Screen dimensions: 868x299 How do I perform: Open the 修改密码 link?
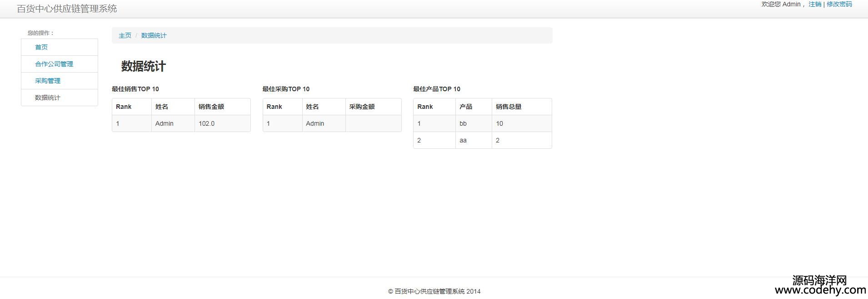click(839, 4)
